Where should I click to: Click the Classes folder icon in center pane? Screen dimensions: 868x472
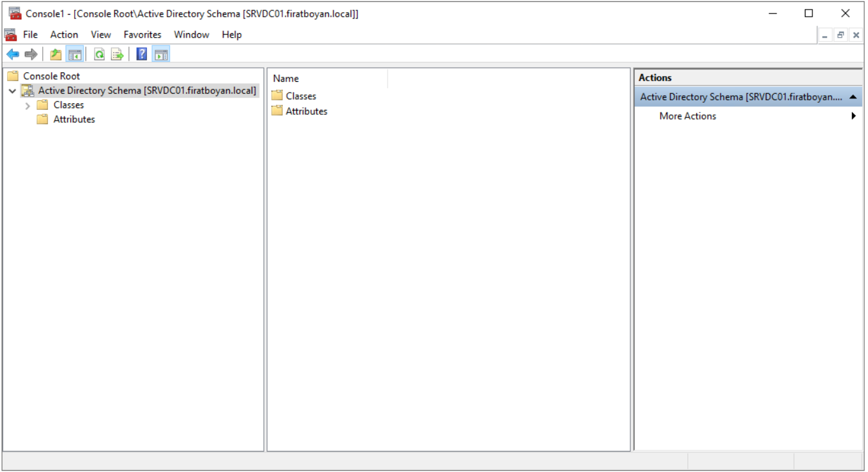[x=277, y=96]
